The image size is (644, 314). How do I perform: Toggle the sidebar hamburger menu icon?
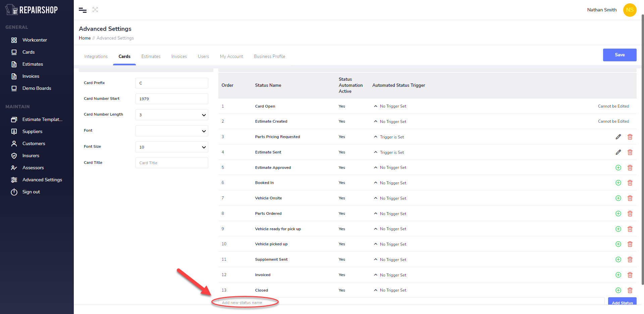click(x=83, y=10)
